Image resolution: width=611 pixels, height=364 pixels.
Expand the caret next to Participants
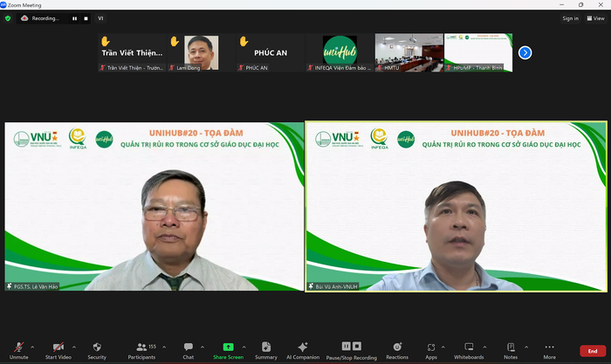tap(164, 347)
